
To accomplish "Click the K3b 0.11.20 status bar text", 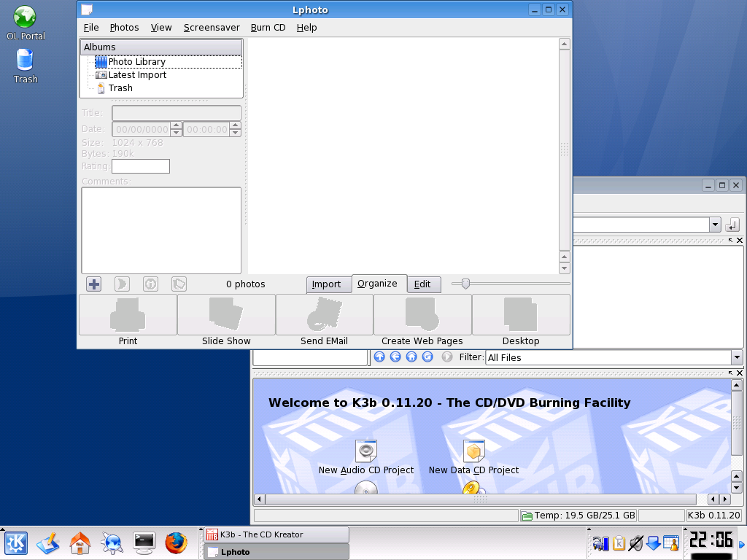I will [713, 516].
